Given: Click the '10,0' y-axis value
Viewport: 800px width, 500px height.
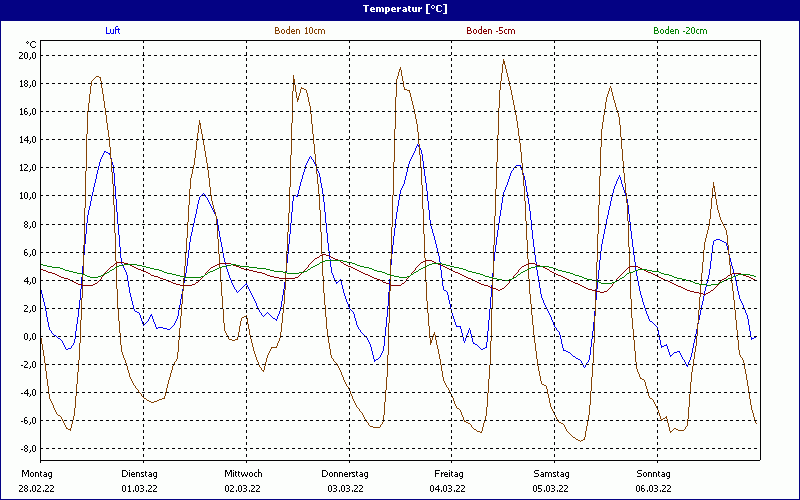Looking at the screenshot, I should 28,196.
